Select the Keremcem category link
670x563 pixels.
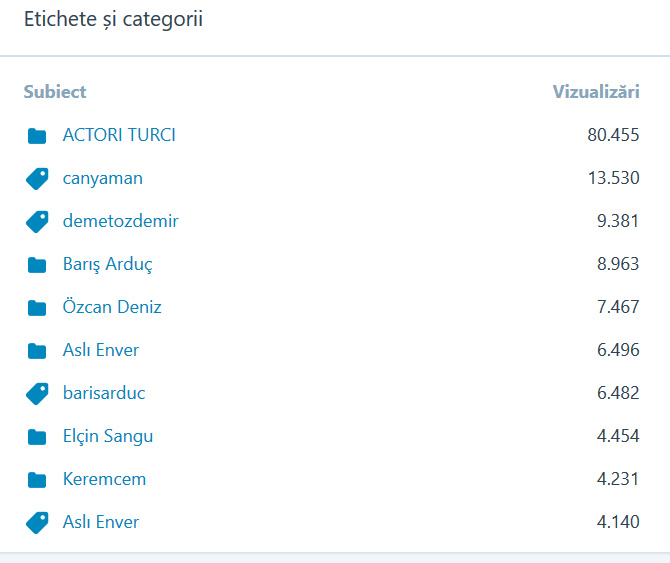tap(104, 479)
